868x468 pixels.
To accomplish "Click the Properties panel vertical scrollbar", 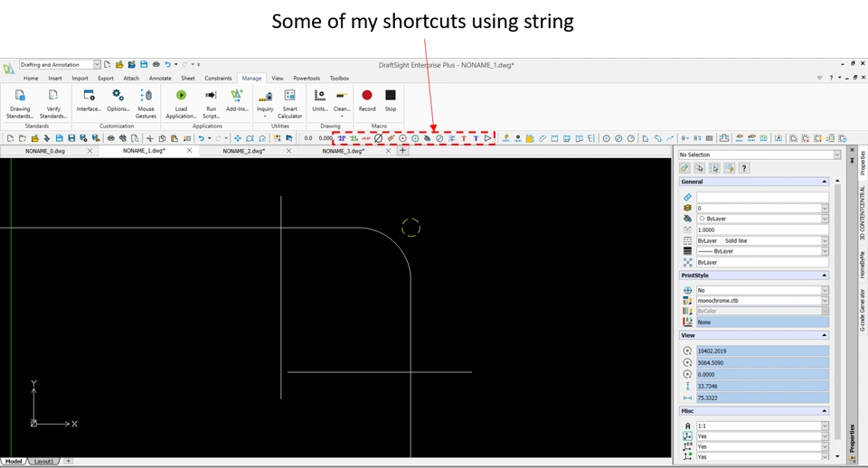I will coord(837,310).
